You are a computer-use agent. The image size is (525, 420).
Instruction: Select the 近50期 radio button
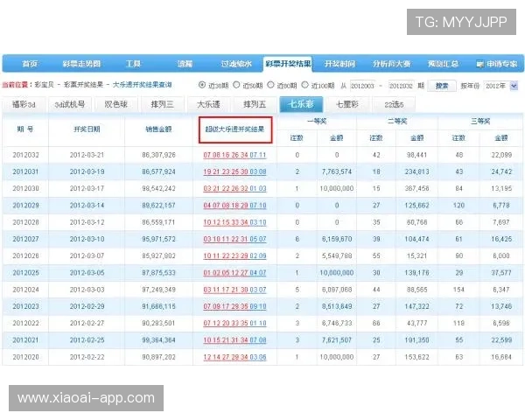[236, 85]
